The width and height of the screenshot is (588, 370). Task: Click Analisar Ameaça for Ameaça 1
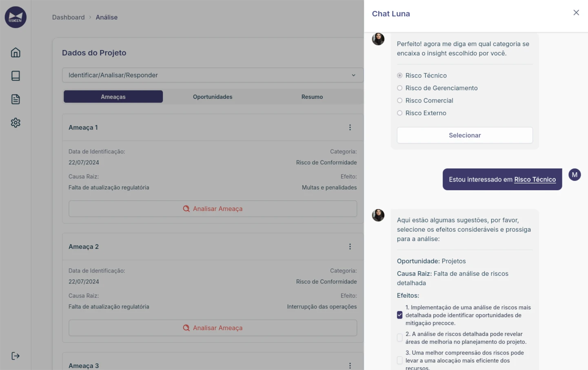(x=213, y=208)
